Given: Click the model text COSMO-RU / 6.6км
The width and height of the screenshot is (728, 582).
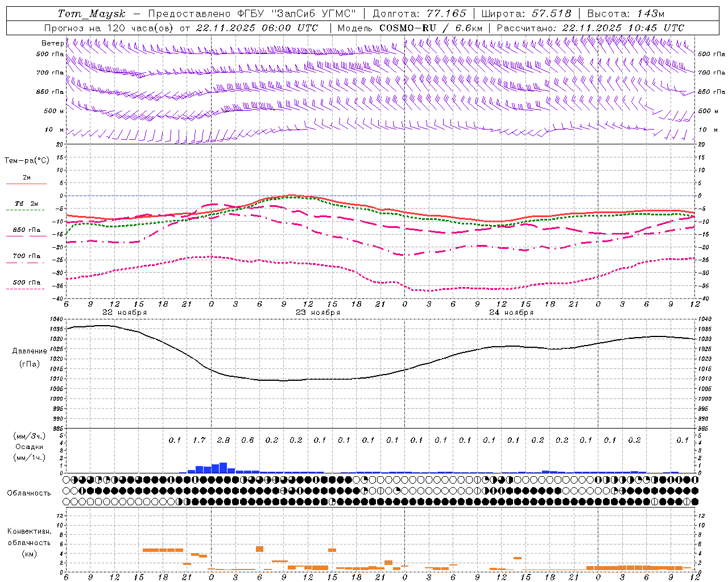Looking at the screenshot, I should point(431,28).
